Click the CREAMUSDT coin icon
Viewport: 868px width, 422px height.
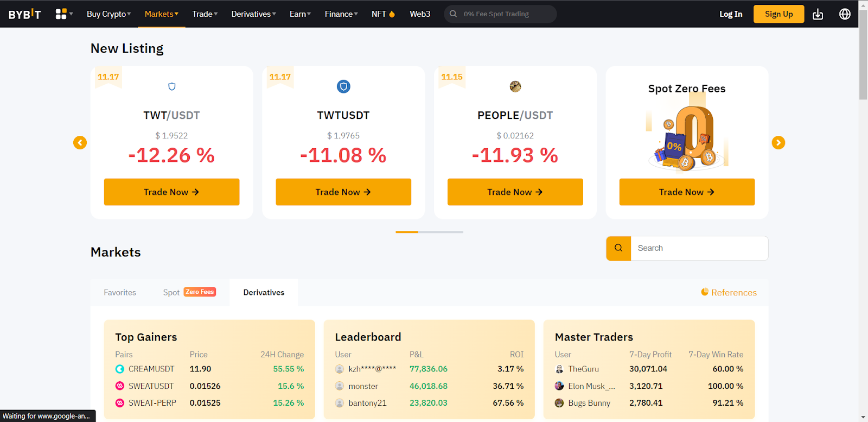click(x=120, y=369)
